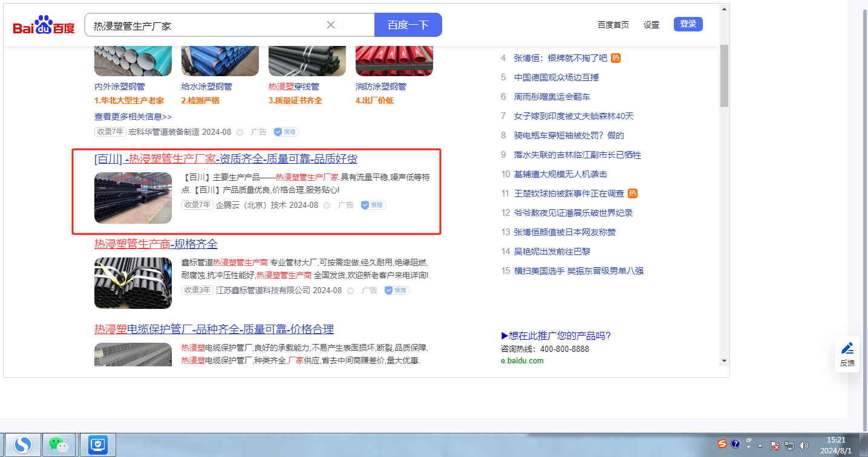Open the 热浸塑穿线管 product thumbnail

coord(307,60)
